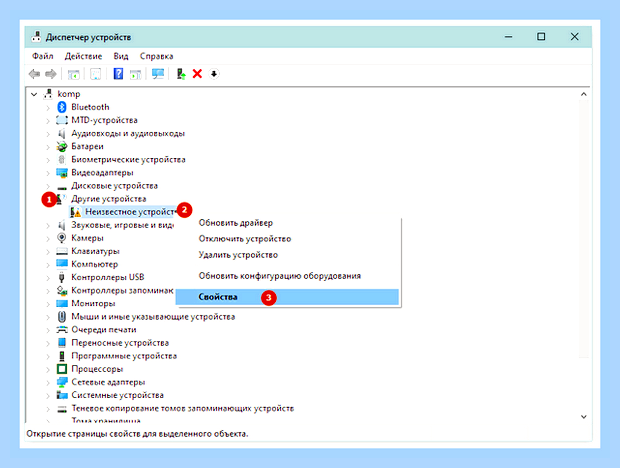This screenshot has width=620, height=468.
Task: Click the scrollbar up arrow in the tree
Action: 584,94
